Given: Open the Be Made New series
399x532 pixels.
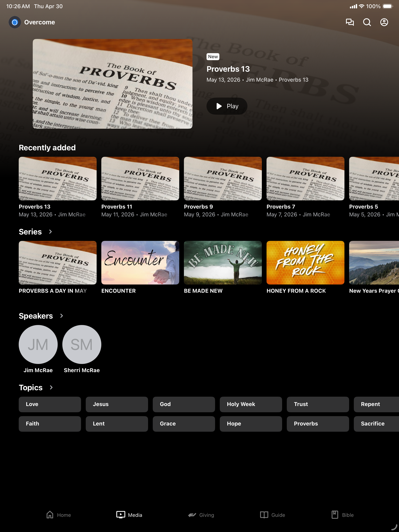Looking at the screenshot, I should pyautogui.click(x=223, y=263).
